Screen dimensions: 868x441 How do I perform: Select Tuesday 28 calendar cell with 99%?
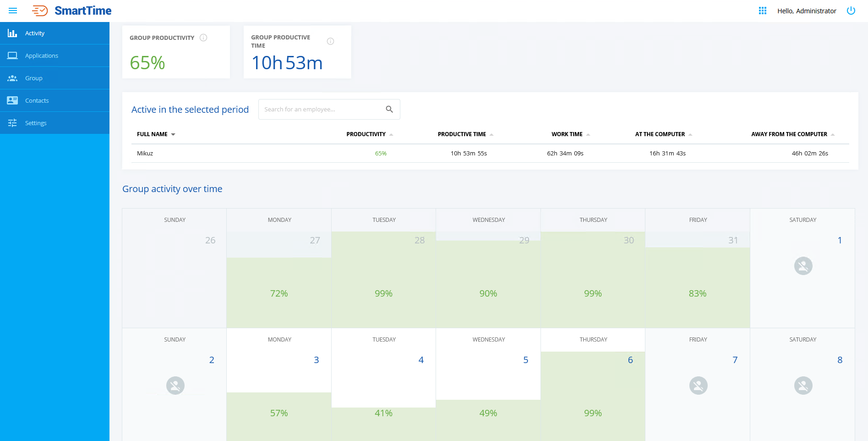point(383,280)
